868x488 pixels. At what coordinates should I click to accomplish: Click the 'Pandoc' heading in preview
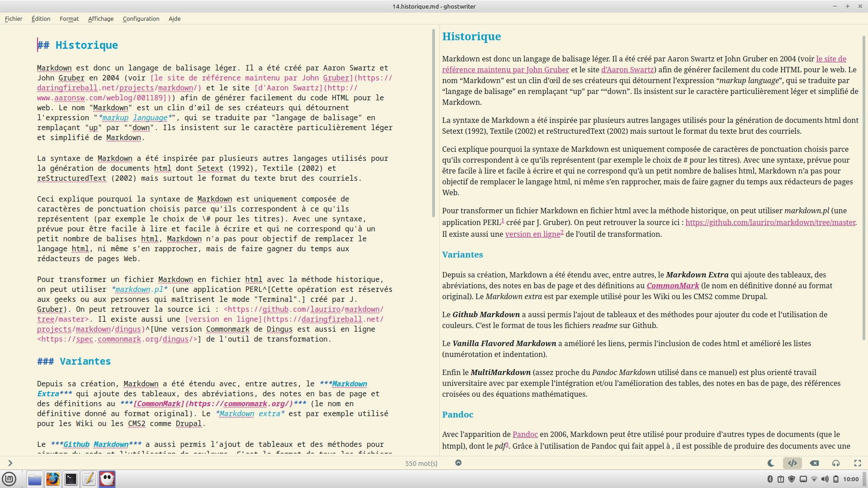(x=458, y=415)
